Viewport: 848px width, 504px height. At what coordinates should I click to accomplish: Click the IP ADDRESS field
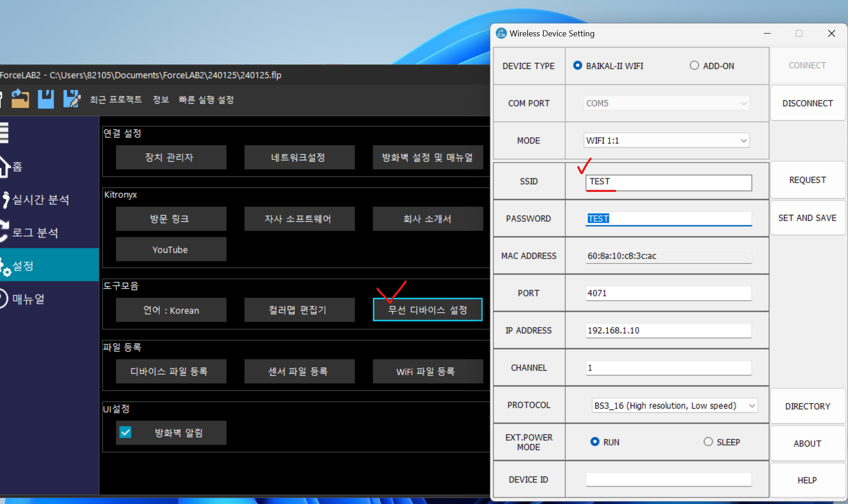tap(669, 330)
